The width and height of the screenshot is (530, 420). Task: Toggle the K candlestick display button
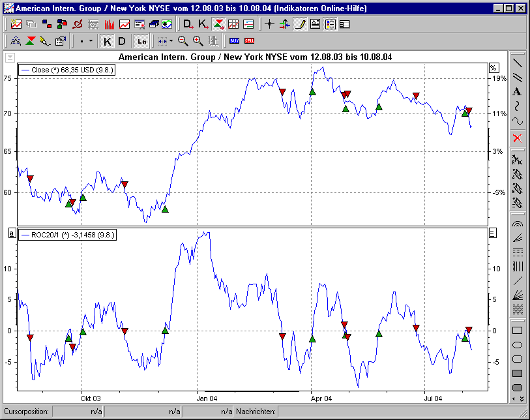(x=106, y=40)
